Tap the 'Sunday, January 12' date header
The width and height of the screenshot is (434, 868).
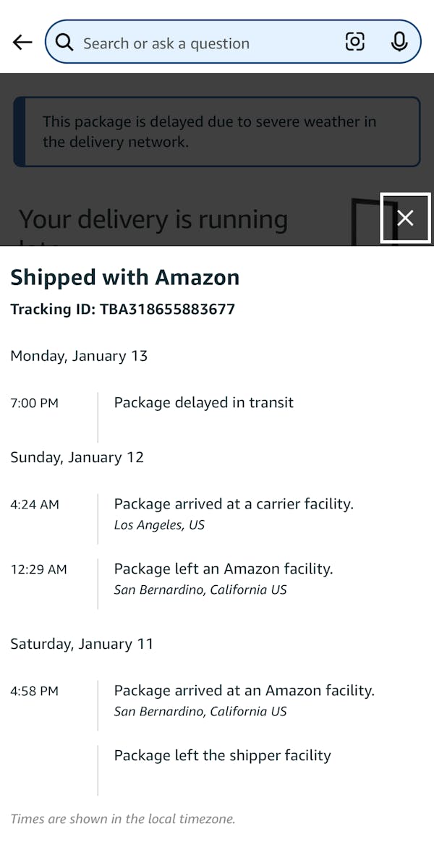pyautogui.click(x=77, y=457)
